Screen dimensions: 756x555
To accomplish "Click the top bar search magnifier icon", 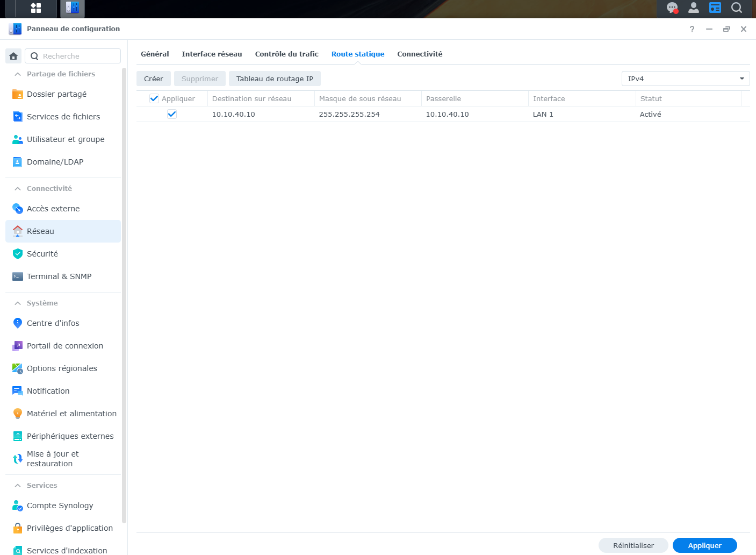I will tap(737, 8).
